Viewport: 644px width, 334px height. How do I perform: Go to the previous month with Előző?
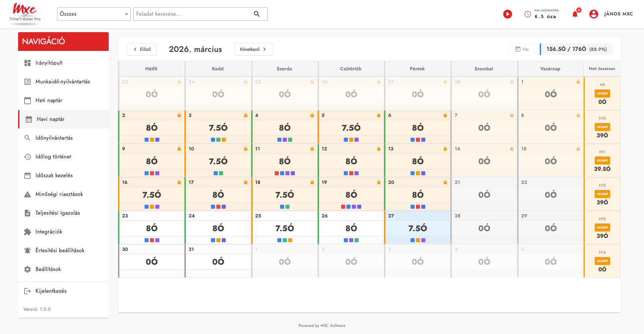coord(142,49)
